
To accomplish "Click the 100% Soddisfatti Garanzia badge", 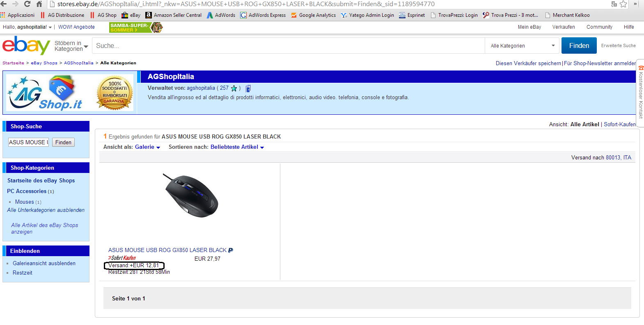I will pos(115,93).
